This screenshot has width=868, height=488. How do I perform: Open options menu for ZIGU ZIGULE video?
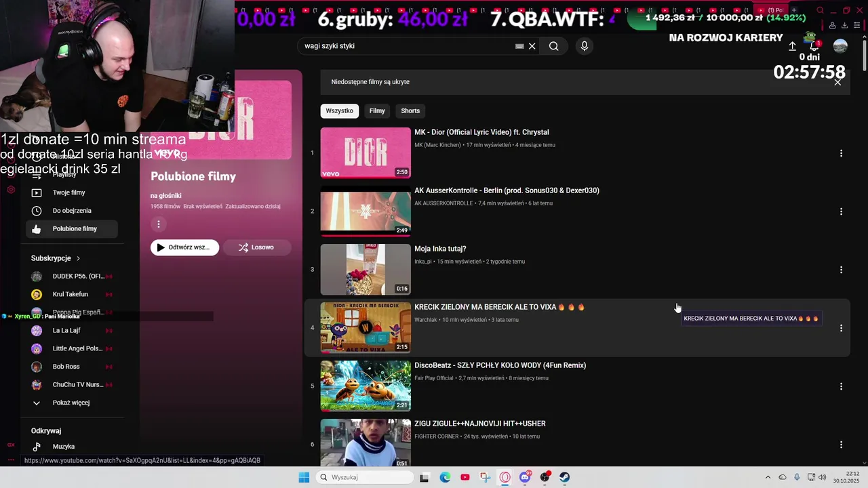(x=841, y=445)
